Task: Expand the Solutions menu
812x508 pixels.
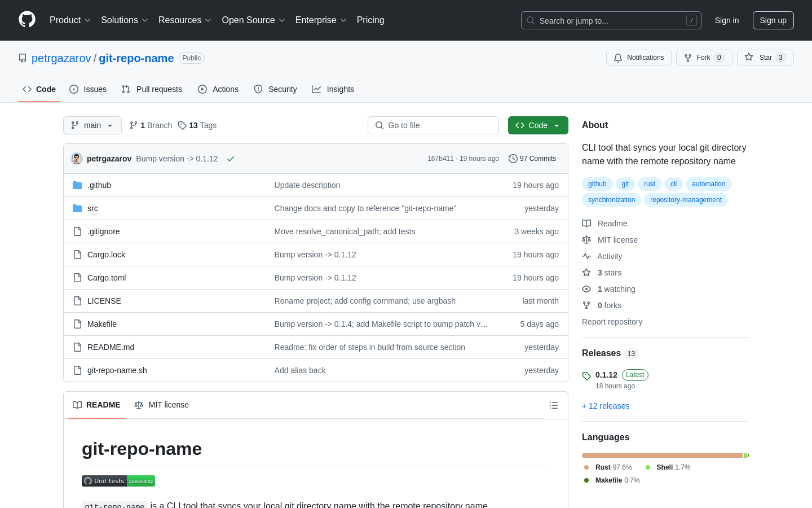Action: tap(125, 20)
